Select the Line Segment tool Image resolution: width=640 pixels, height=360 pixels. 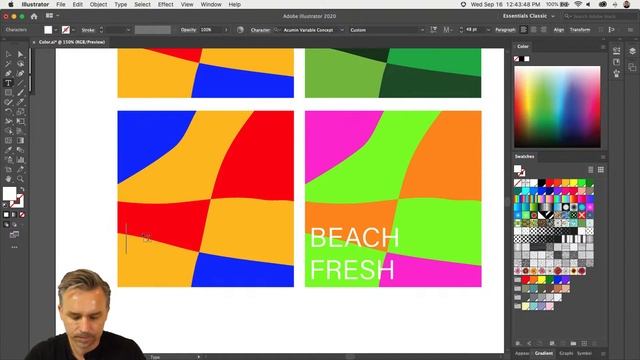(x=20, y=83)
